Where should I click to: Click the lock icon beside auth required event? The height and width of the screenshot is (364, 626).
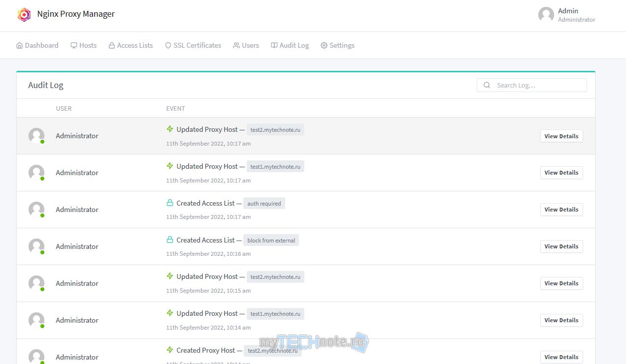tap(170, 203)
